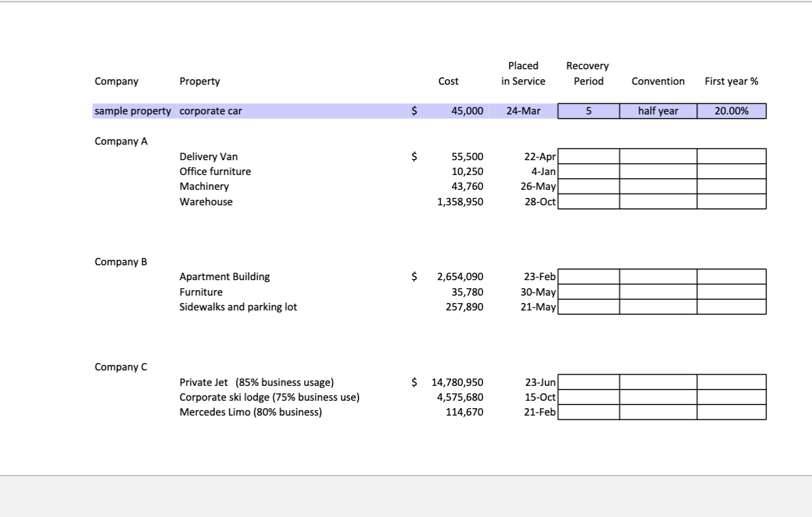Select Mercedes Limo first year % cell
Screen dimensions: 812x517
point(732,412)
